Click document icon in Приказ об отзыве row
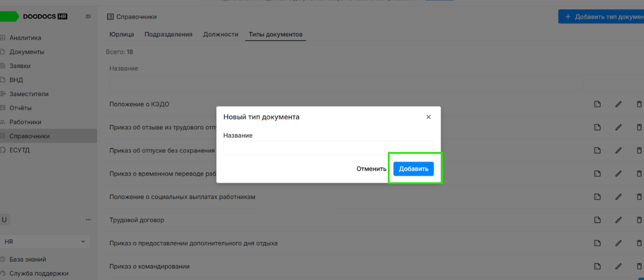The width and height of the screenshot is (644, 280). point(597,127)
